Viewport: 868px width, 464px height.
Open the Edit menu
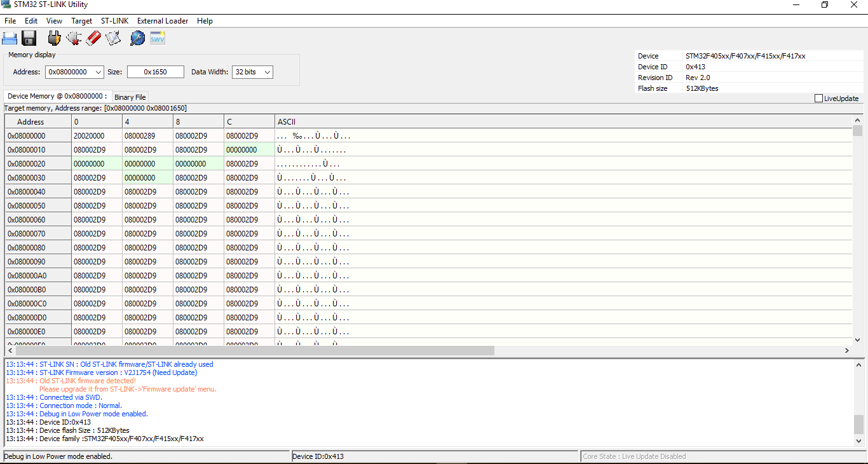[x=31, y=21]
